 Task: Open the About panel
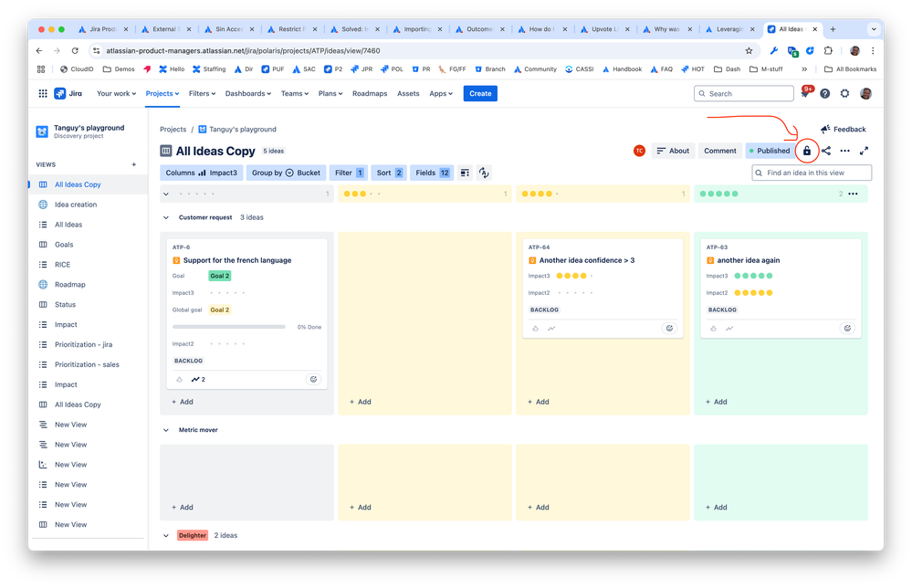(673, 151)
